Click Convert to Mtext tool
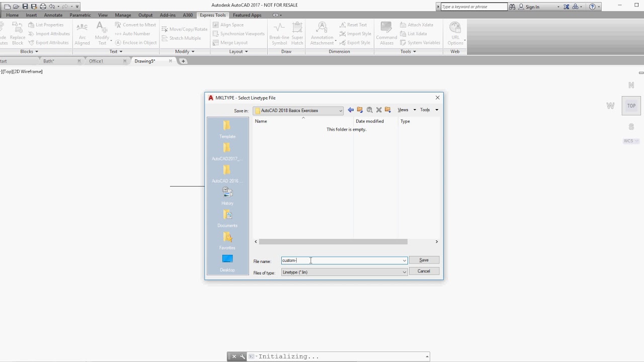Screen dimensions: 644x362 click(135, 25)
